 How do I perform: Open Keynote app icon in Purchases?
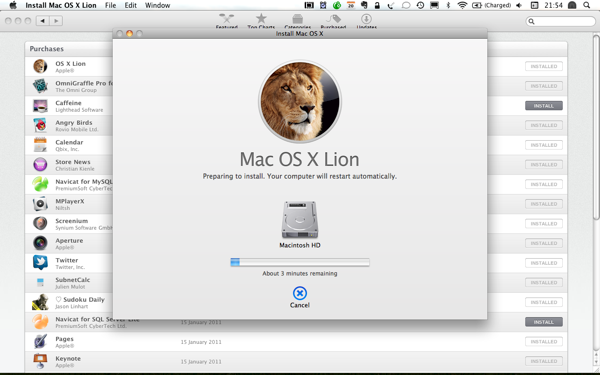tap(40, 361)
